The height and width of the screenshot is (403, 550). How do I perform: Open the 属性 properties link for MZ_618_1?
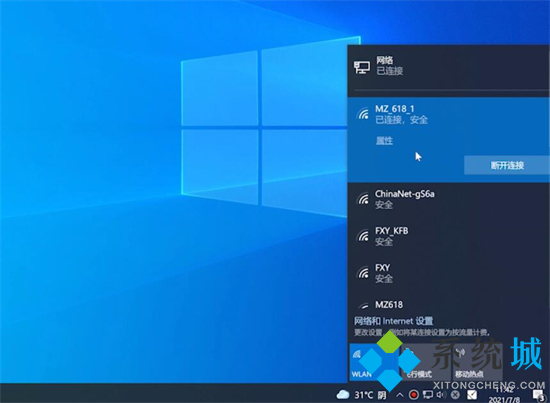(384, 141)
